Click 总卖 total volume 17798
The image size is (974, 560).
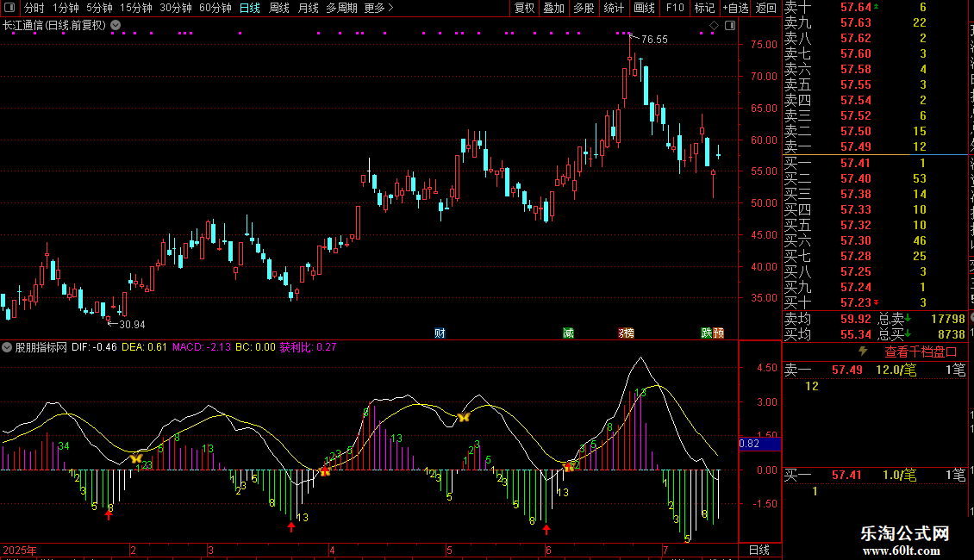(948, 319)
